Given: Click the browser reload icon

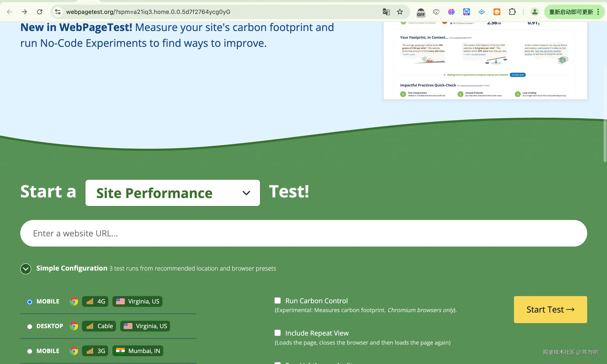Looking at the screenshot, I should (x=39, y=12).
